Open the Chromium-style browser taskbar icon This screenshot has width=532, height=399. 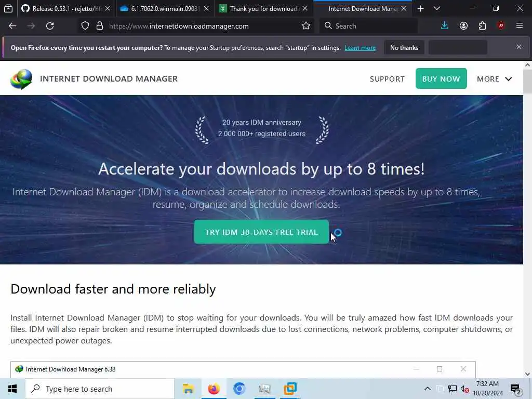click(239, 389)
